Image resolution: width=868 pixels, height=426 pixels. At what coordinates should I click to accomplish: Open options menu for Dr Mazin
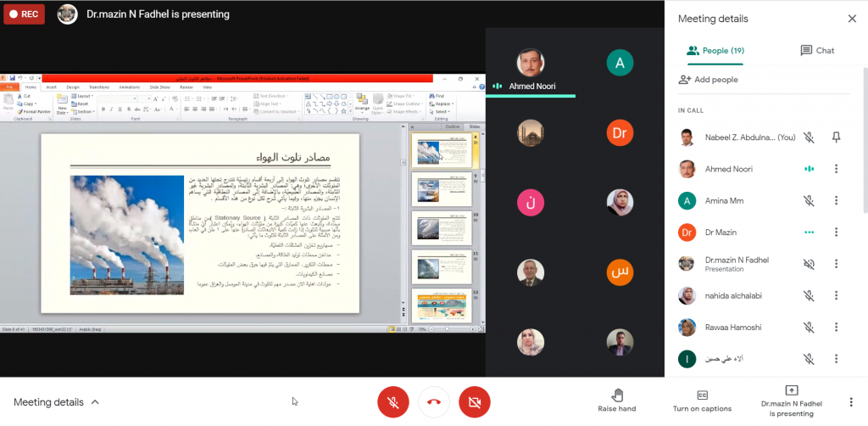[837, 233]
